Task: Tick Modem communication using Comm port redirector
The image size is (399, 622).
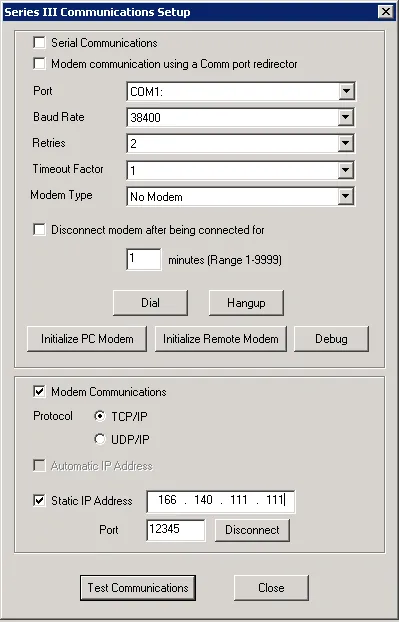Action: pyautogui.click(x=39, y=64)
